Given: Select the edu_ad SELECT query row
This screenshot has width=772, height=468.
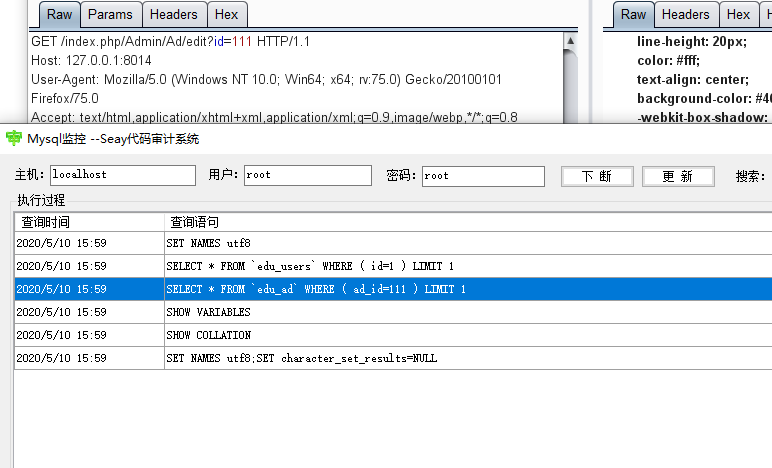Looking at the screenshot, I should point(393,289).
